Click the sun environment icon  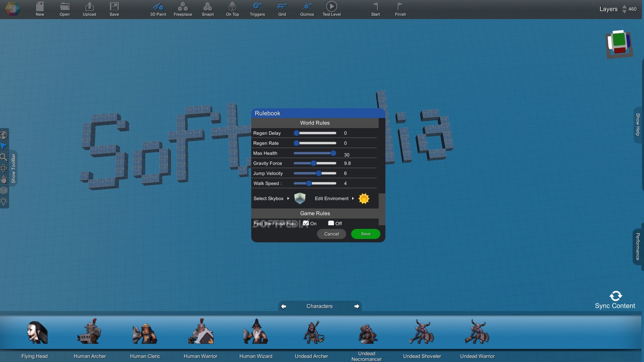(364, 198)
